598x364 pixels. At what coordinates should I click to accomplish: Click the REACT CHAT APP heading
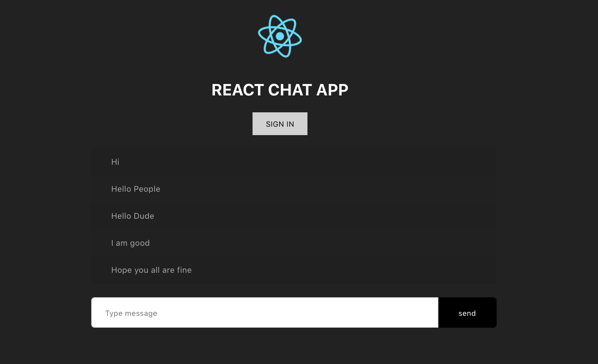coord(280,90)
